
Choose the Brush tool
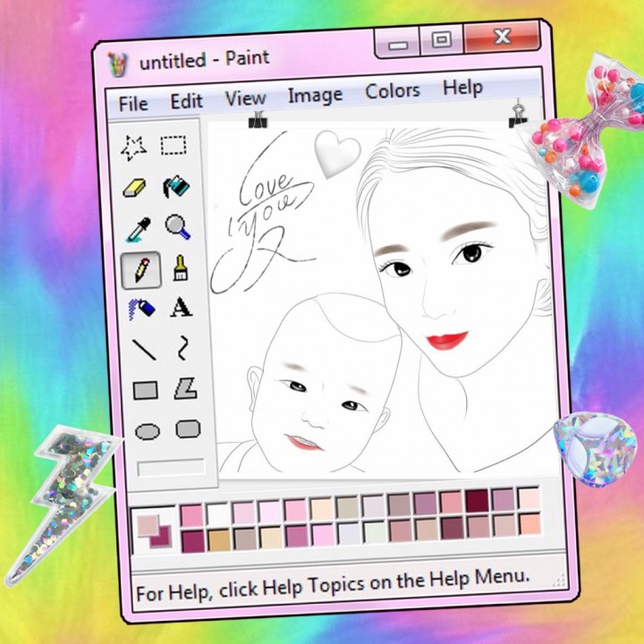coord(181,267)
